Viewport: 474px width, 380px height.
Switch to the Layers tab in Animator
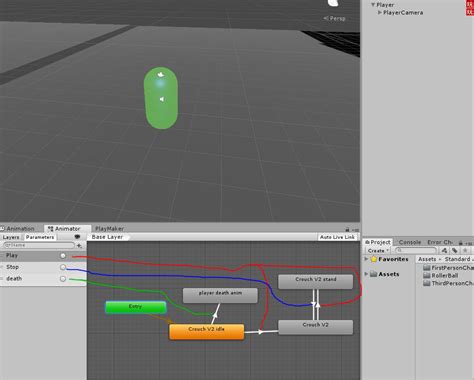pos(11,237)
